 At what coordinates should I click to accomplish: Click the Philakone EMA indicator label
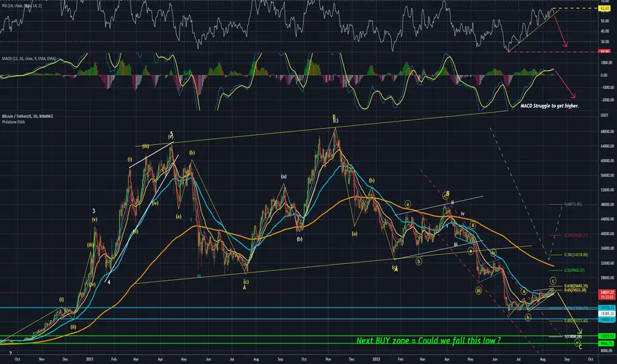coord(13,122)
